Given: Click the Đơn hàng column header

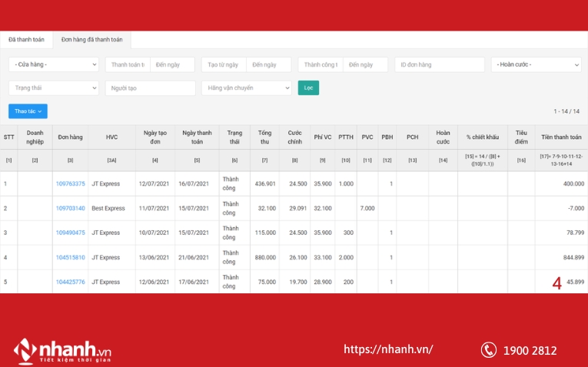Looking at the screenshot, I should [x=70, y=137].
